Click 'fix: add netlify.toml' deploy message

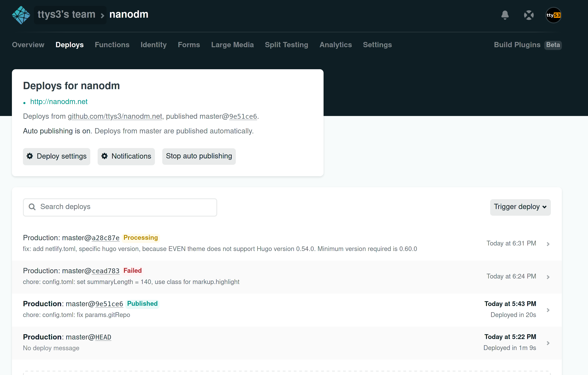[x=220, y=249]
